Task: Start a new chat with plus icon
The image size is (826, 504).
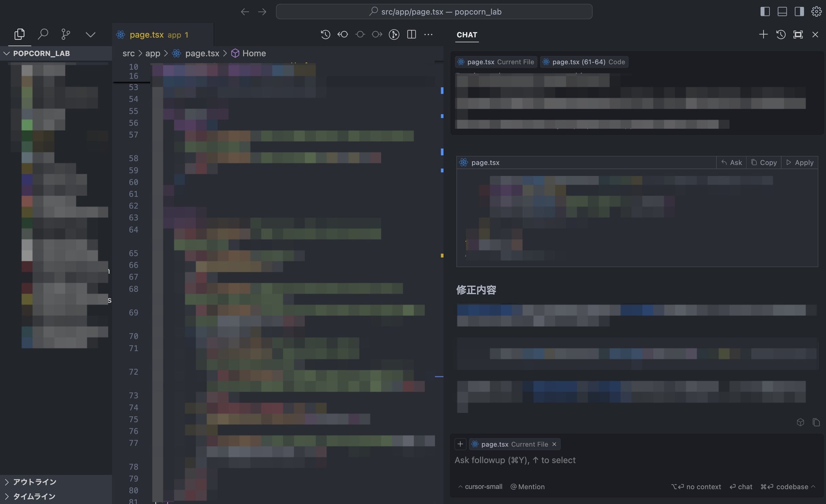Action: tap(763, 34)
